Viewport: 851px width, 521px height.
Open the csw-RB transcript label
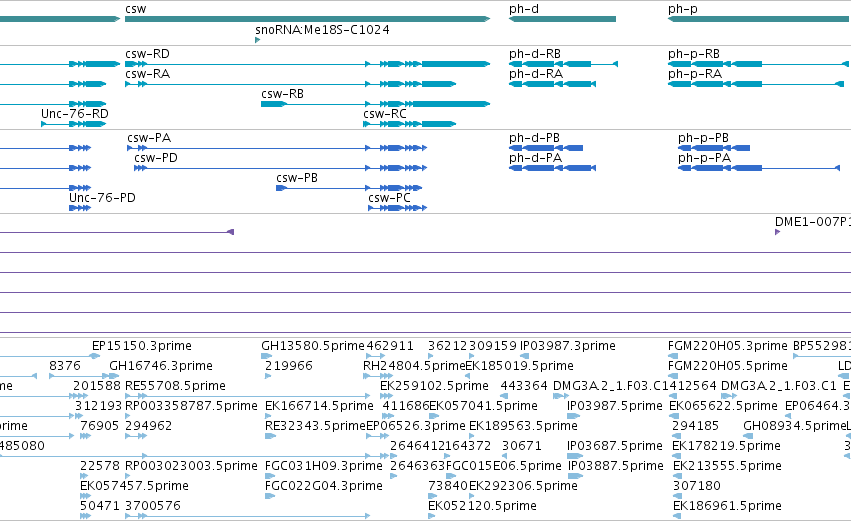click(283, 94)
